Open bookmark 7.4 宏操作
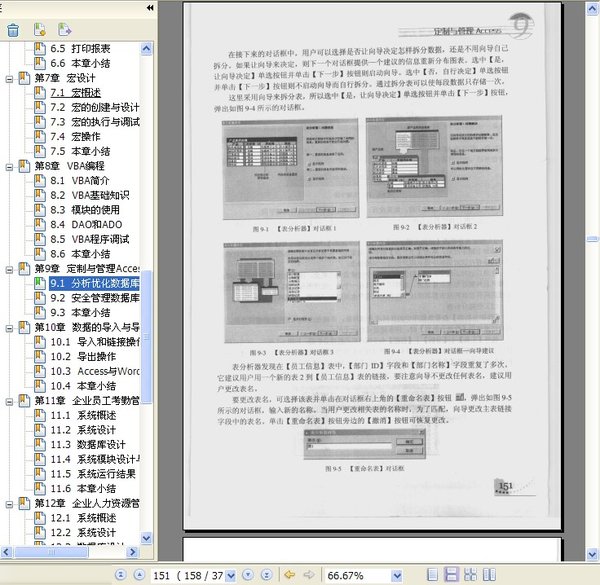 (x=75, y=137)
